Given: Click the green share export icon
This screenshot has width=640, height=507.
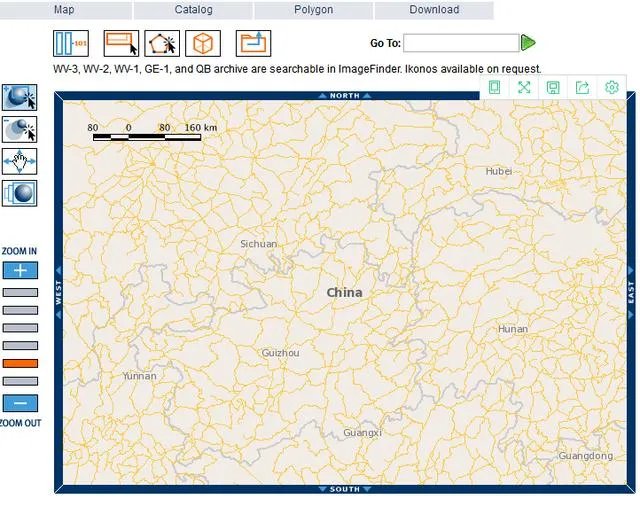Looking at the screenshot, I should (x=582, y=88).
